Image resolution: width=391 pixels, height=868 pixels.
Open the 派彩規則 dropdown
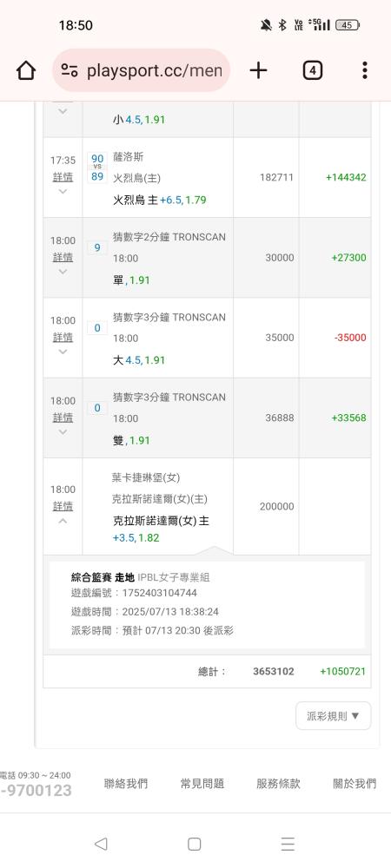[334, 716]
